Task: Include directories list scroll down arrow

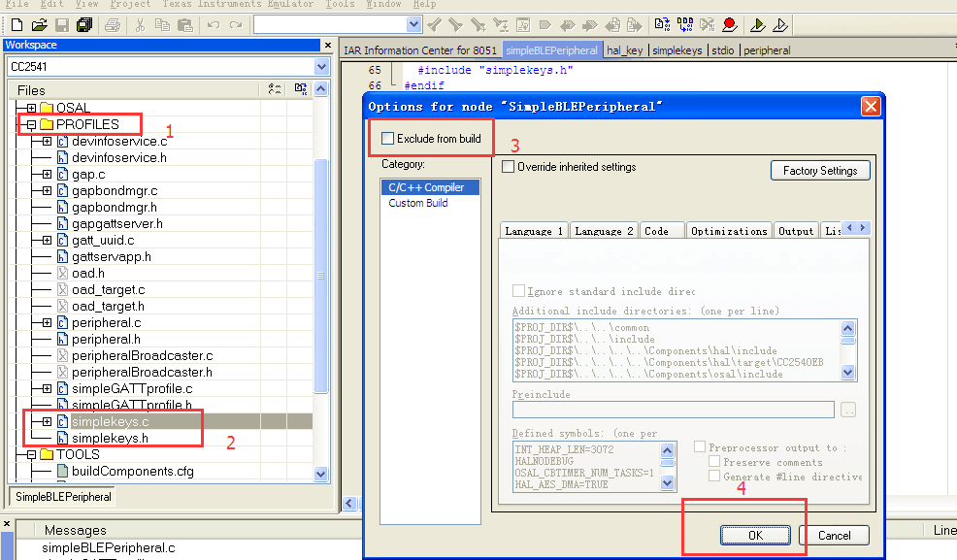Action: tap(847, 372)
